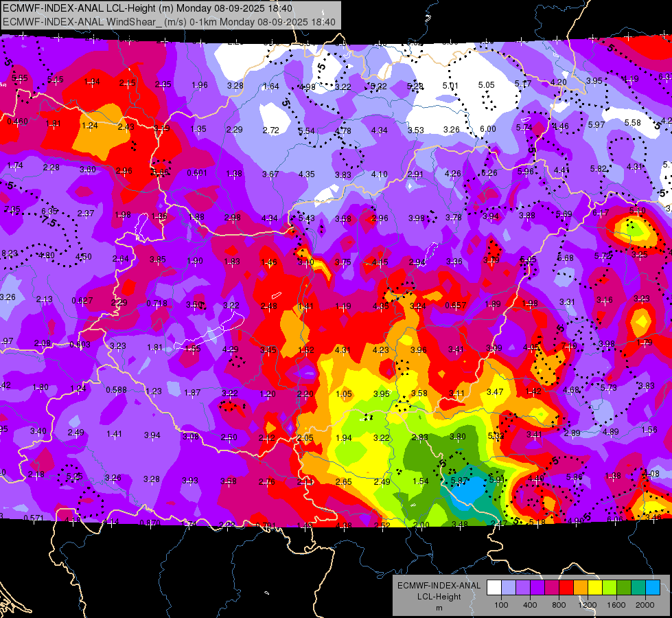
Task: Click the legend label 100
Action: pos(501,605)
